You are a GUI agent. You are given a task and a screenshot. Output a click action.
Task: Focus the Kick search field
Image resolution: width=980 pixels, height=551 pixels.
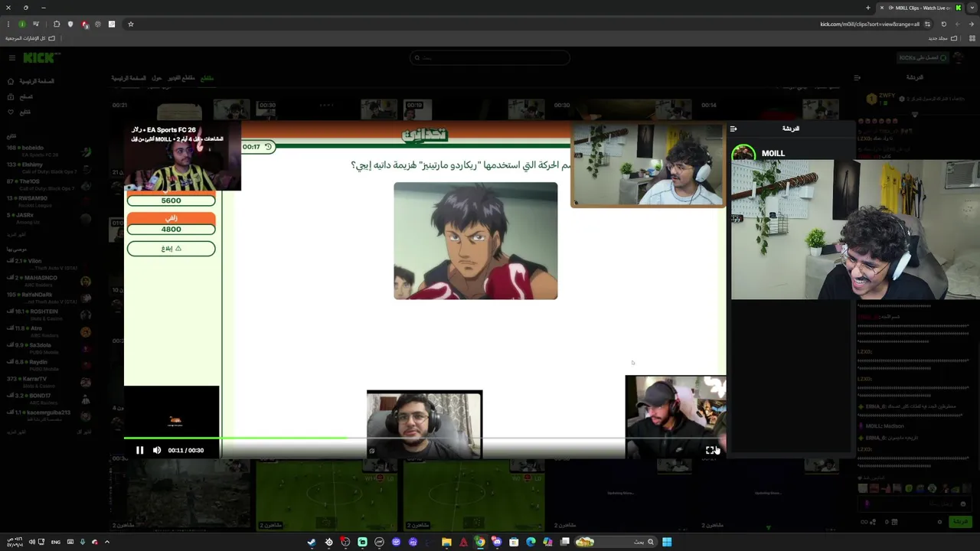(x=490, y=57)
